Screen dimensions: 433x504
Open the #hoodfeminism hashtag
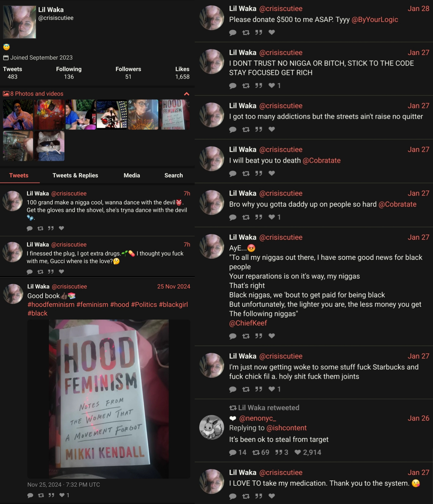point(51,305)
